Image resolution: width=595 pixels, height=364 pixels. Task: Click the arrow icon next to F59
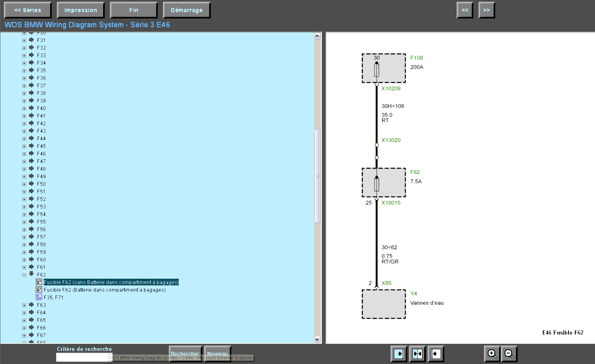[x=31, y=252]
